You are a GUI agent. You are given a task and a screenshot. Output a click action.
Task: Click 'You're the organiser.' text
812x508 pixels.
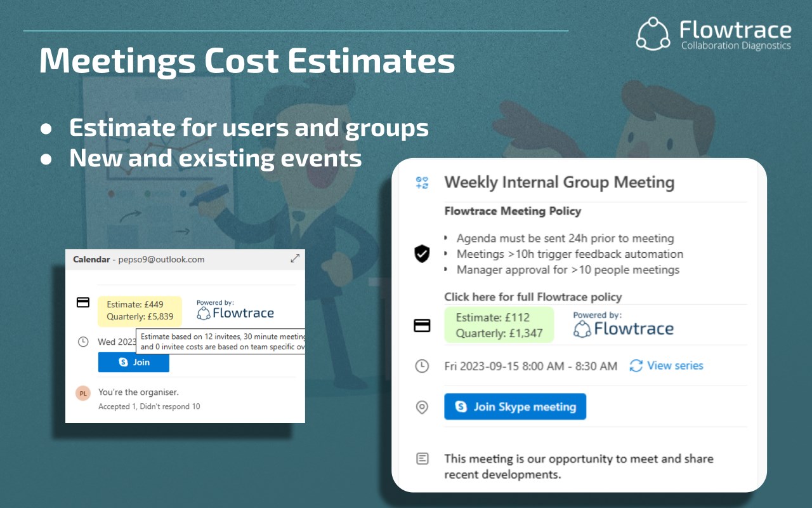(138, 392)
